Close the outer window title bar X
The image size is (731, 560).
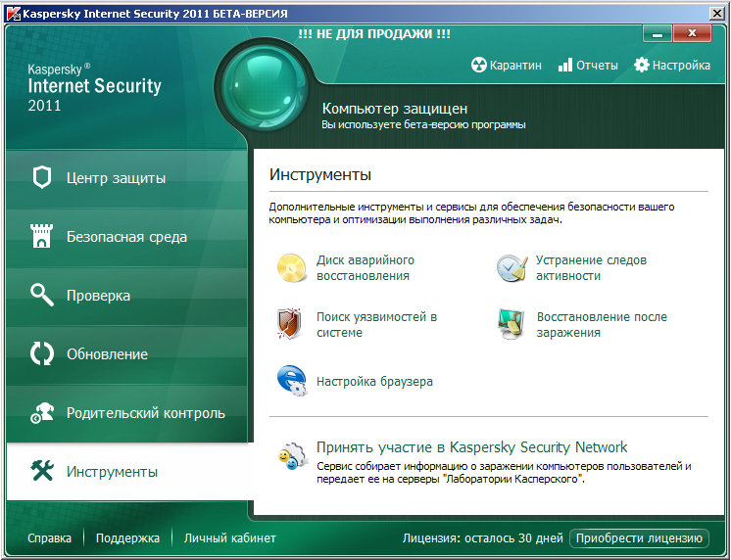coord(717,14)
